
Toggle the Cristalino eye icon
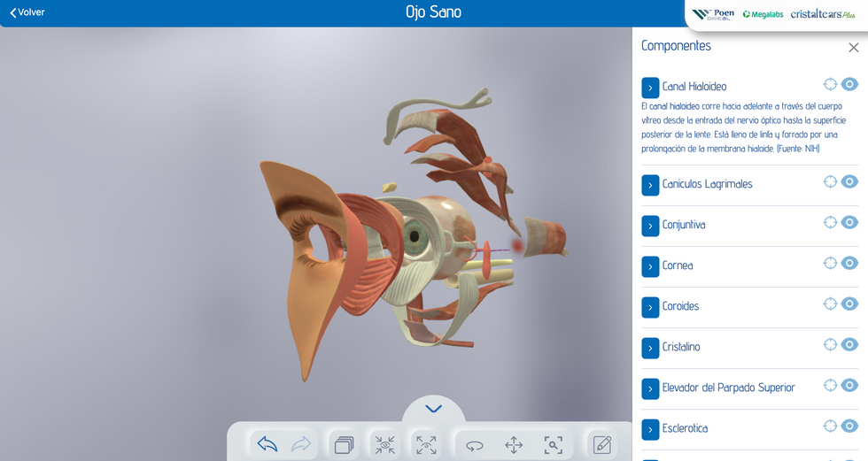(x=849, y=344)
